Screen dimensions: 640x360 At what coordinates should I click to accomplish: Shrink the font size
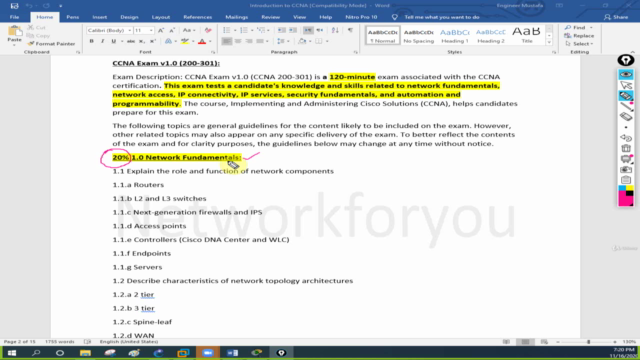(172, 30)
